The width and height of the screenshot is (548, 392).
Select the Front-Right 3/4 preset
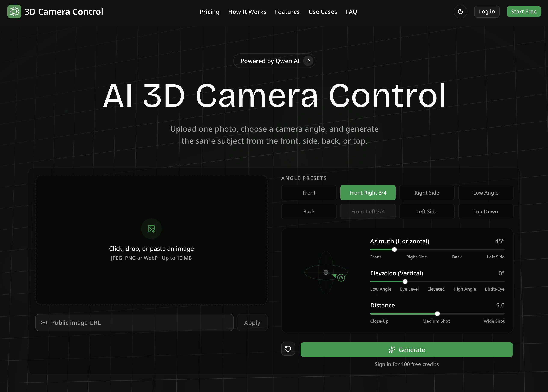coord(368,193)
